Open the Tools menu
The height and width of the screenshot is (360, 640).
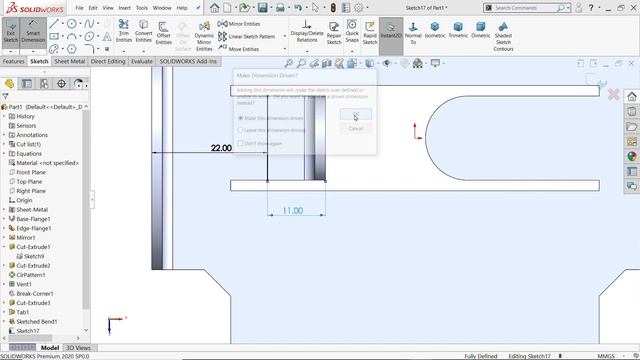coord(142,8)
